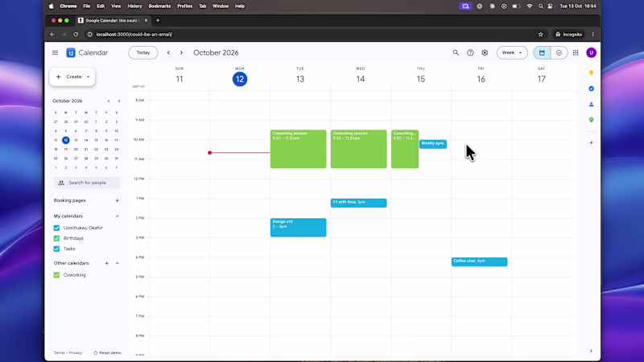The image size is (644, 362).
Task: Open the Support help icon
Action: [470, 52]
